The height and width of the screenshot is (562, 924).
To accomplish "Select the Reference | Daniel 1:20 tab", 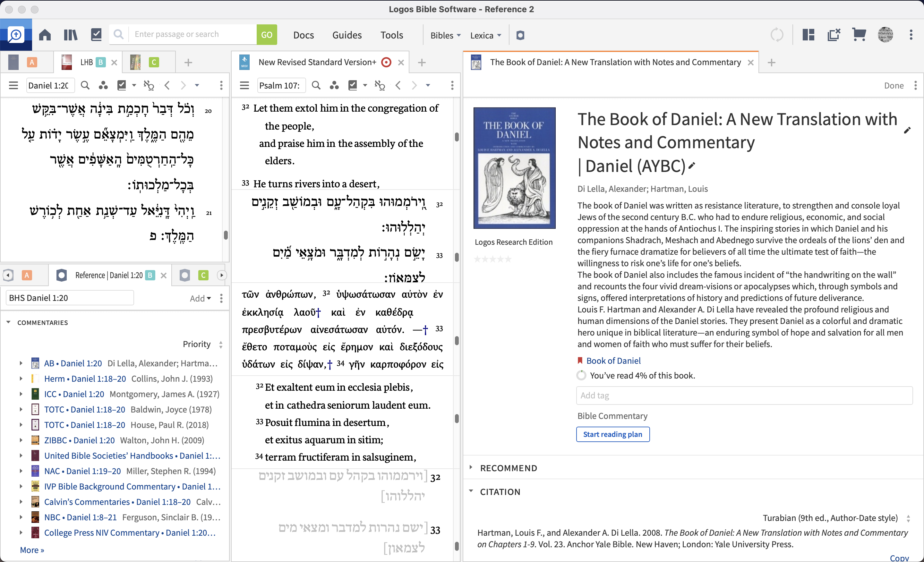I will [109, 275].
